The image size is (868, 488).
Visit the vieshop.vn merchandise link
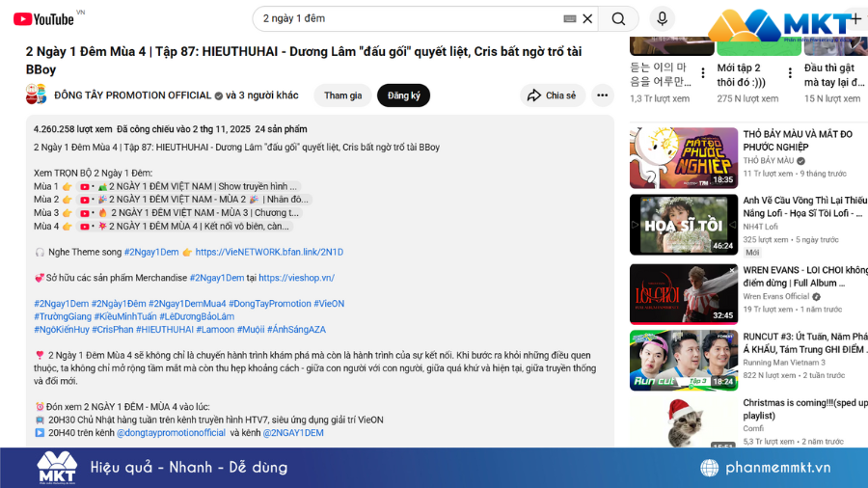(x=296, y=278)
